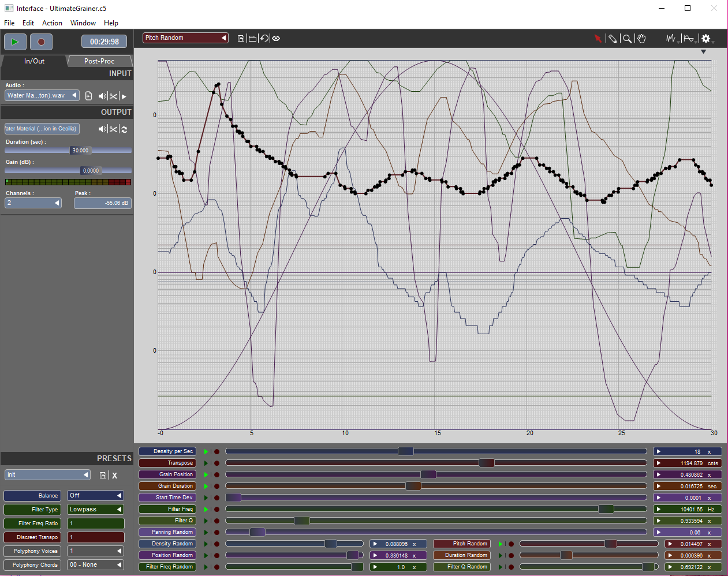Image resolution: width=728 pixels, height=576 pixels.
Task: Delete preset with the X icon
Action: [114, 476]
